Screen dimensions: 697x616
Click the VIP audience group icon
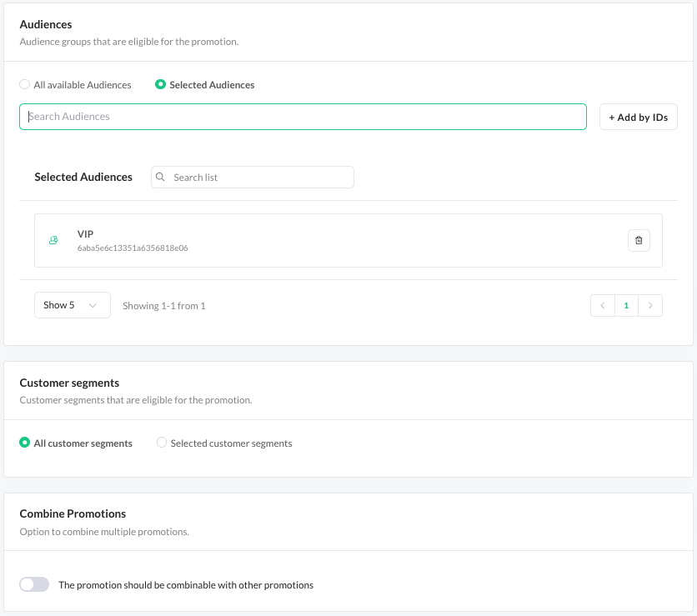[53, 240]
